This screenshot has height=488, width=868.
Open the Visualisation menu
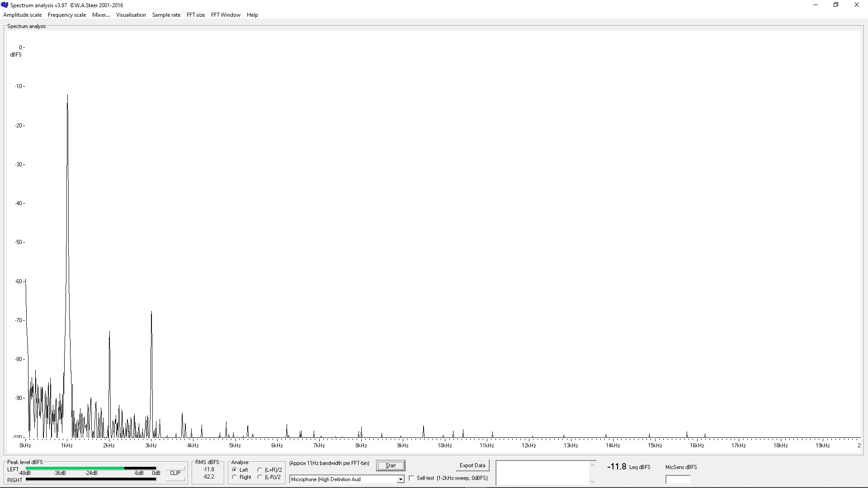point(131,15)
